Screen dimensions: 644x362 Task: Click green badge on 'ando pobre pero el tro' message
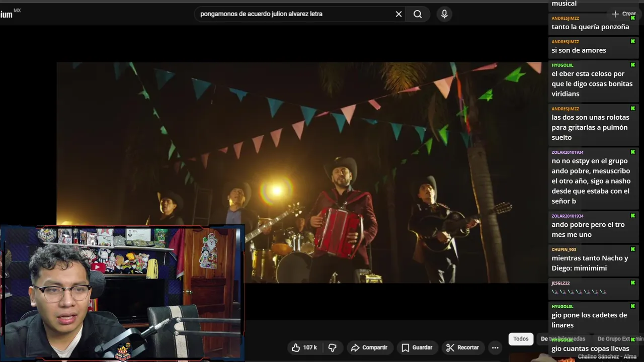(633, 215)
